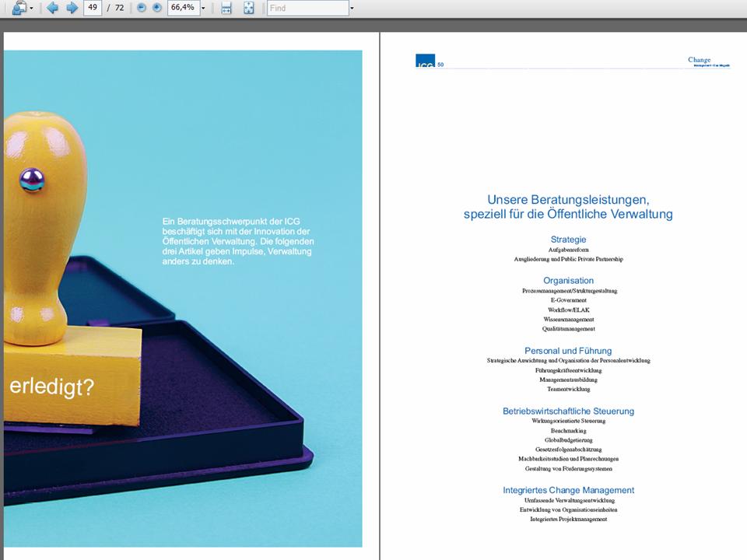Click the Change title in page header

tap(699, 60)
